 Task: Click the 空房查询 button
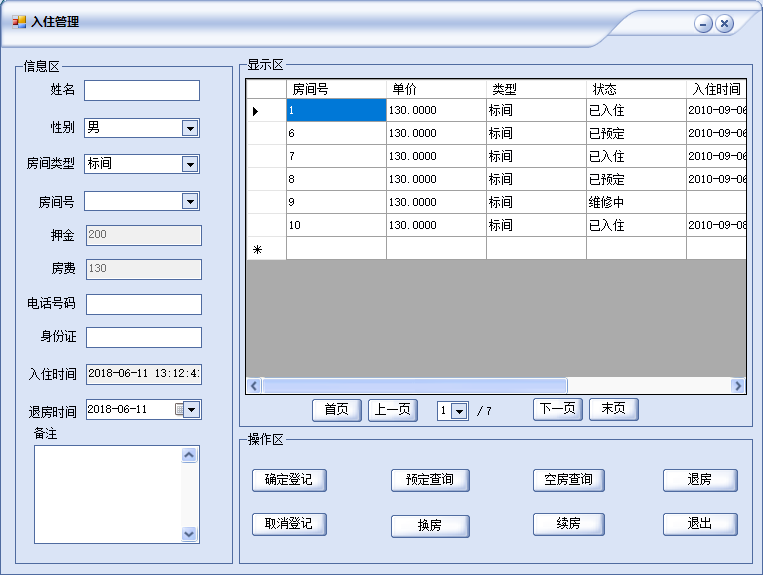568,480
